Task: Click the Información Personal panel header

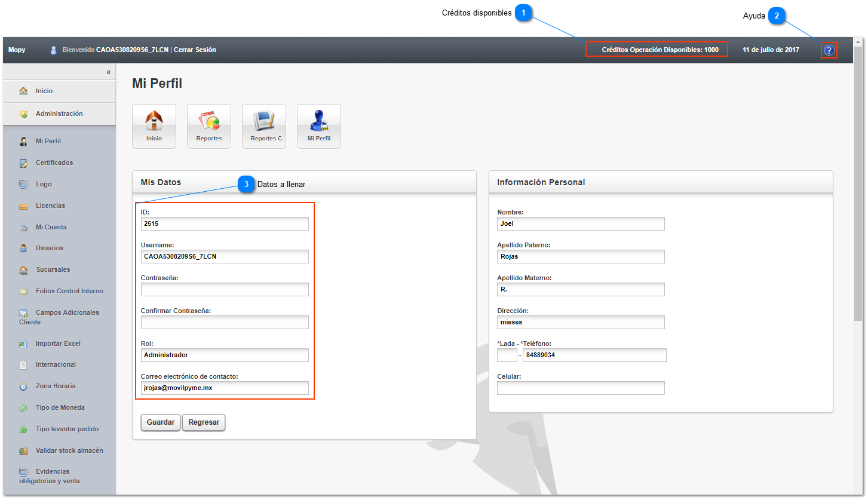Action: point(661,182)
